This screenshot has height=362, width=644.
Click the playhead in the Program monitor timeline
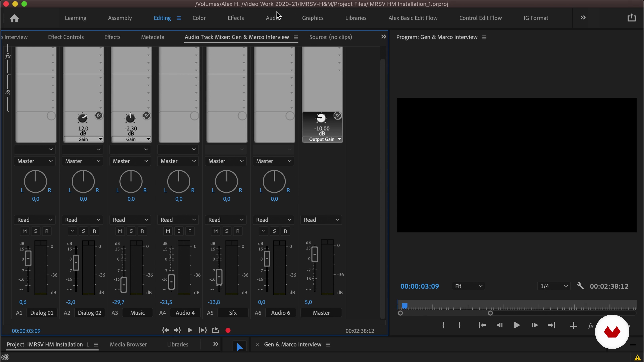click(x=405, y=306)
